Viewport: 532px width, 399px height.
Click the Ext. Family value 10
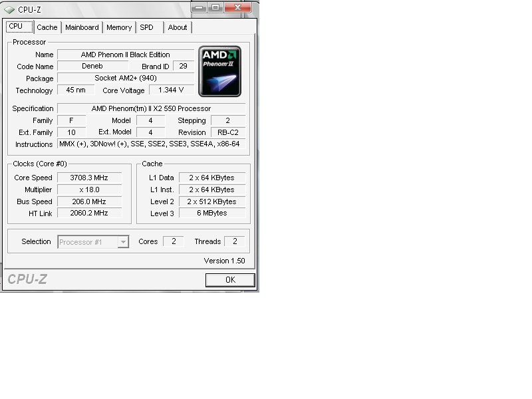pos(71,132)
